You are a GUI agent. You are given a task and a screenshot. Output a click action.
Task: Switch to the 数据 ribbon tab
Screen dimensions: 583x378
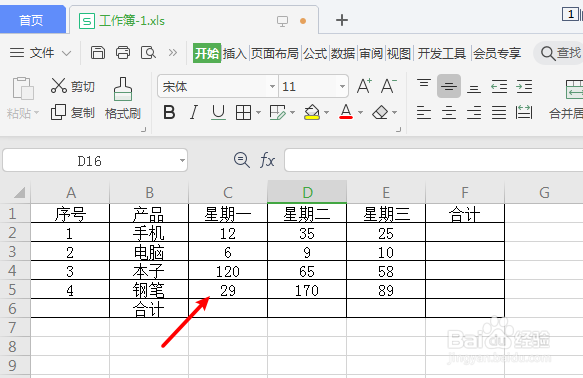[343, 53]
